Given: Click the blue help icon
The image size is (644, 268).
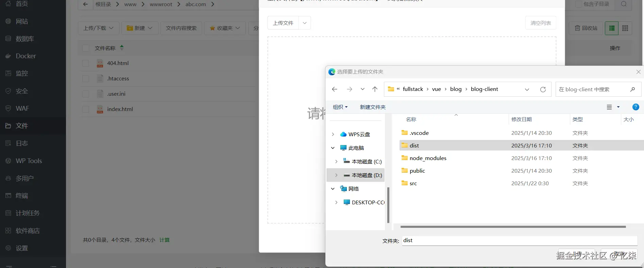Looking at the screenshot, I should coord(635,107).
